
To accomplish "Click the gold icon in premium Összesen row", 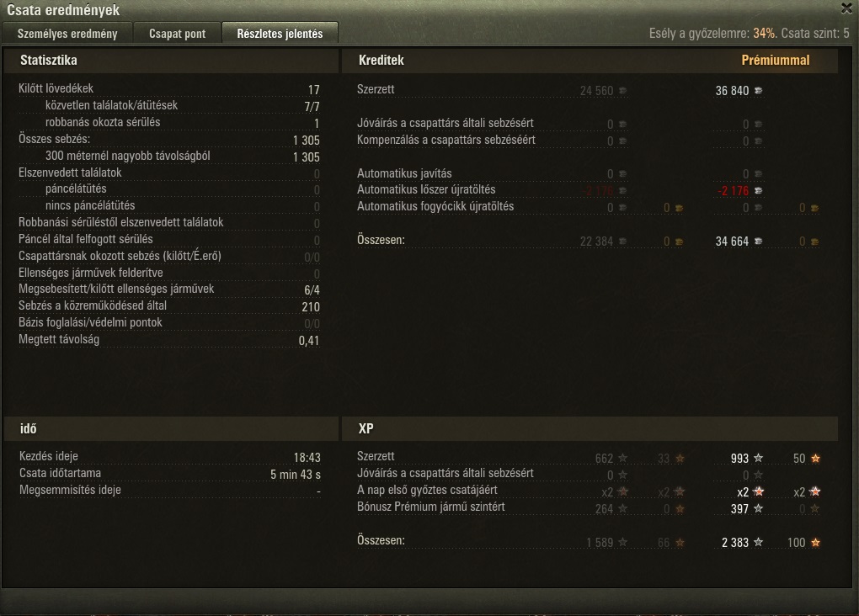I will (x=815, y=242).
